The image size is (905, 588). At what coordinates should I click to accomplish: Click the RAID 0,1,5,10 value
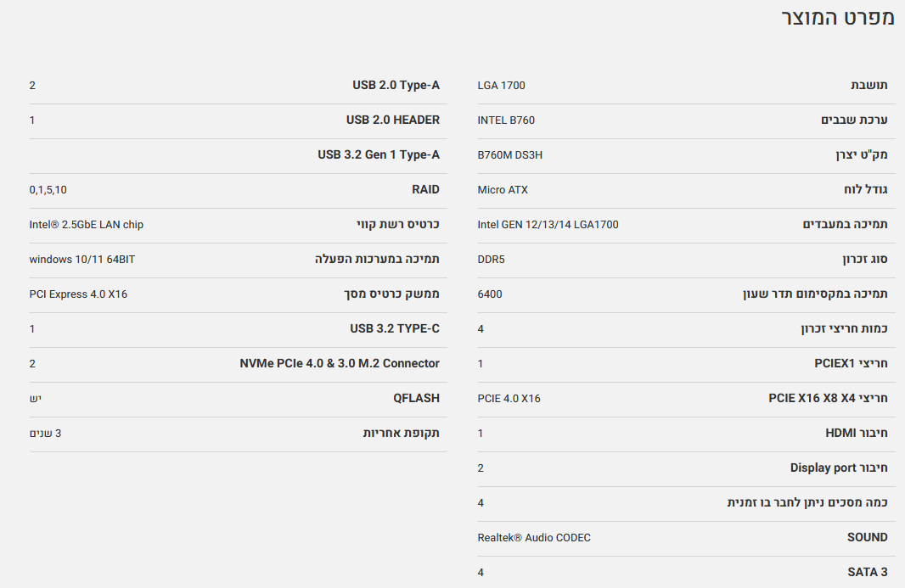(x=48, y=190)
